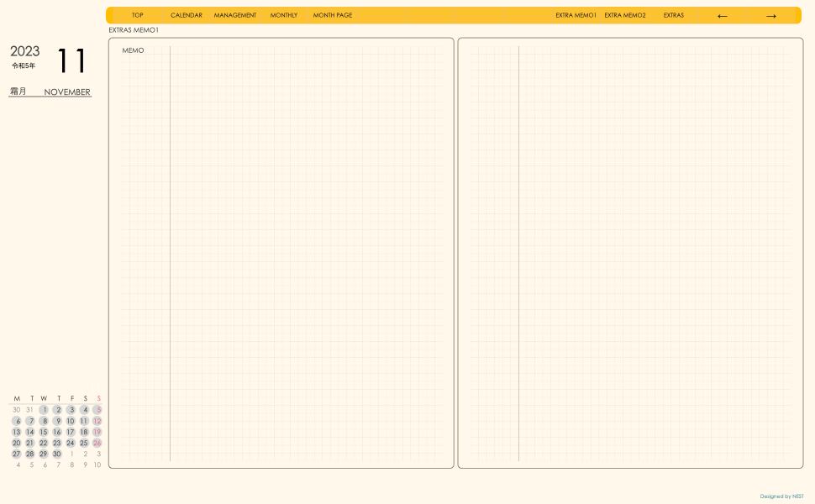This screenshot has height=504, width=815.
Task: Jump to date 23 in mini calendar
Action: click(x=57, y=443)
